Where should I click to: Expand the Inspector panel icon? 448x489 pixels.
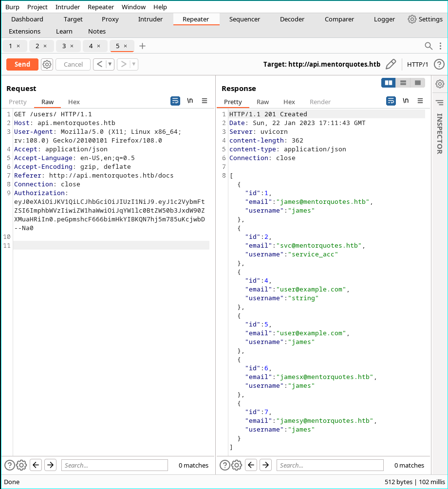tap(440, 102)
